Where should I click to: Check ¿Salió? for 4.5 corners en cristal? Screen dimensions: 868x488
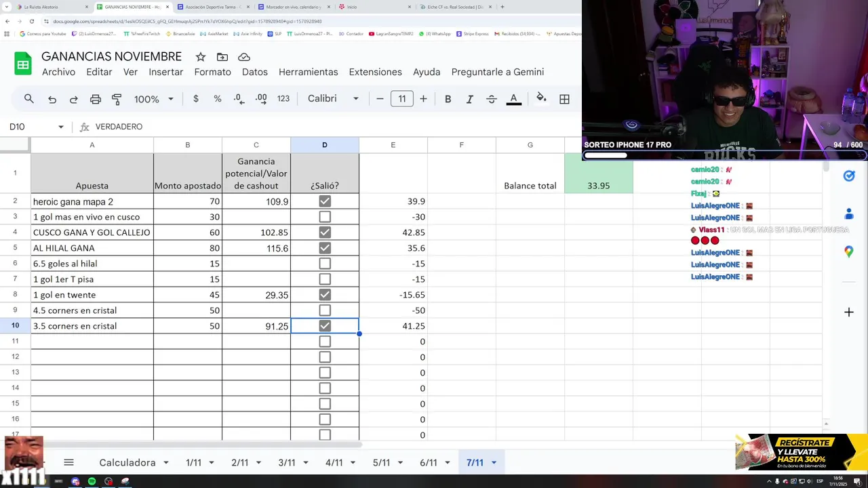(x=325, y=310)
